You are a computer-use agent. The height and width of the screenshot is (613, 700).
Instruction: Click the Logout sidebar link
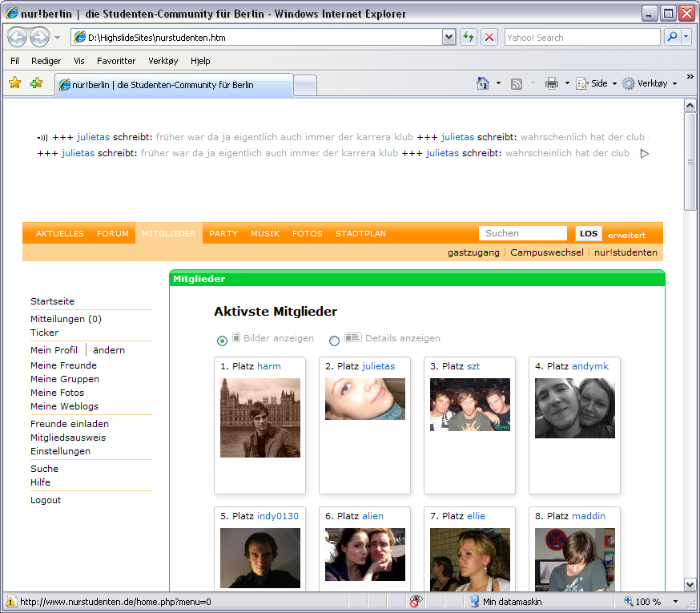(46, 500)
